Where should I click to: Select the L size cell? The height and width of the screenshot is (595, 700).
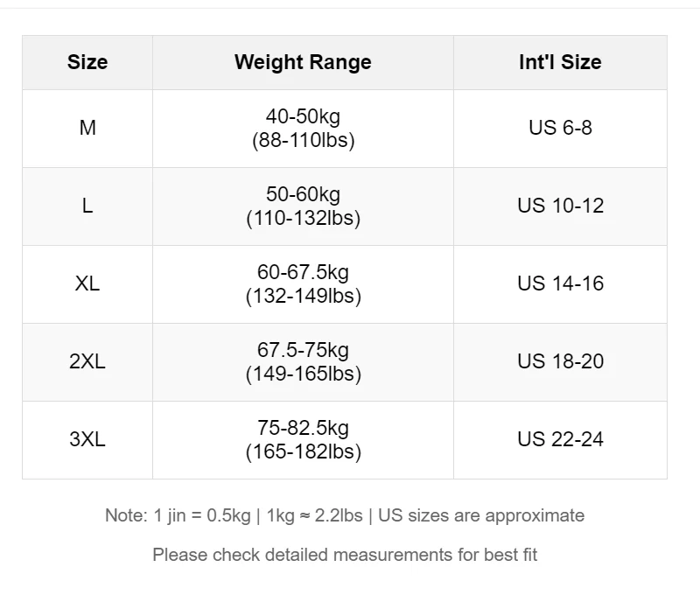(87, 206)
